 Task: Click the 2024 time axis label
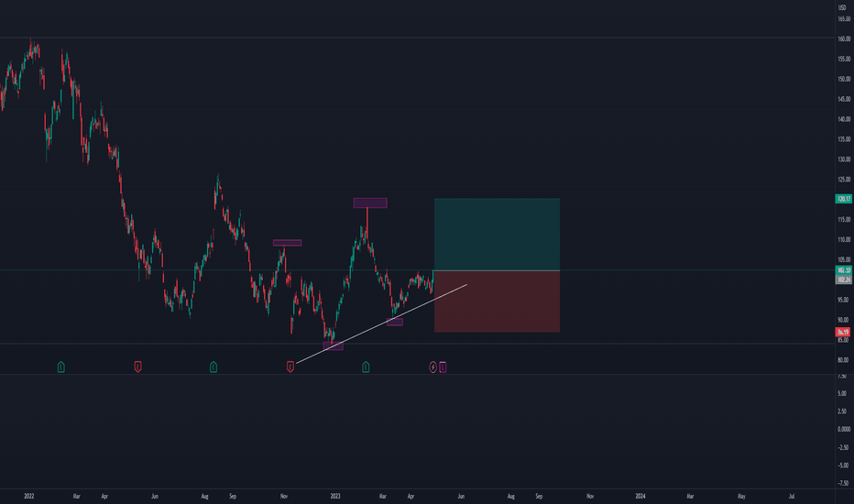point(640,497)
